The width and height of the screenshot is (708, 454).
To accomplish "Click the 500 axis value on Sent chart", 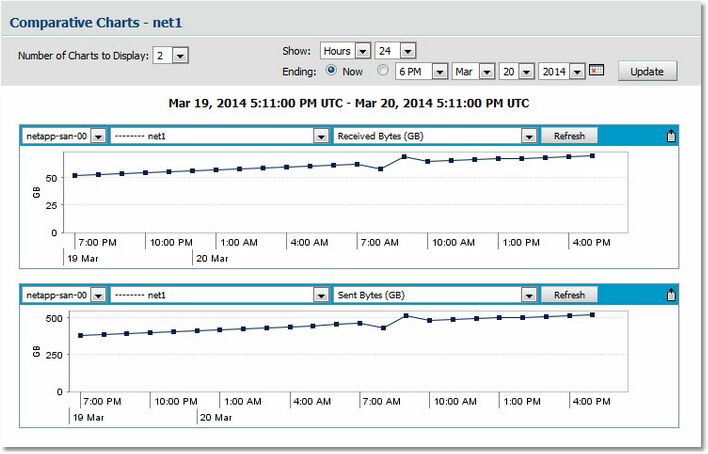I will (54, 318).
